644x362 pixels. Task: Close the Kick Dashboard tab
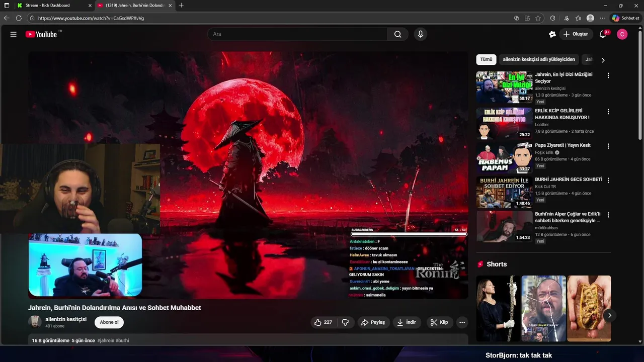pos(90,5)
